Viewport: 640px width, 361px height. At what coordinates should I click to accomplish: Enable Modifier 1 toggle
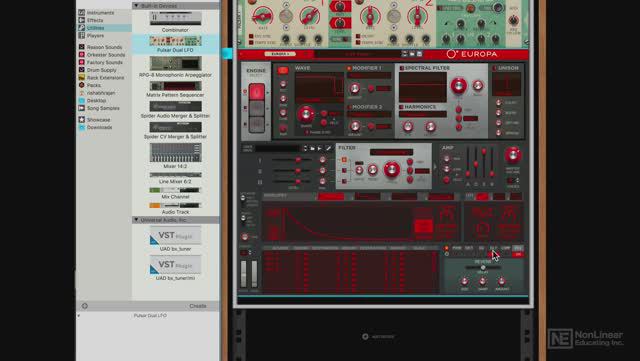click(x=349, y=68)
